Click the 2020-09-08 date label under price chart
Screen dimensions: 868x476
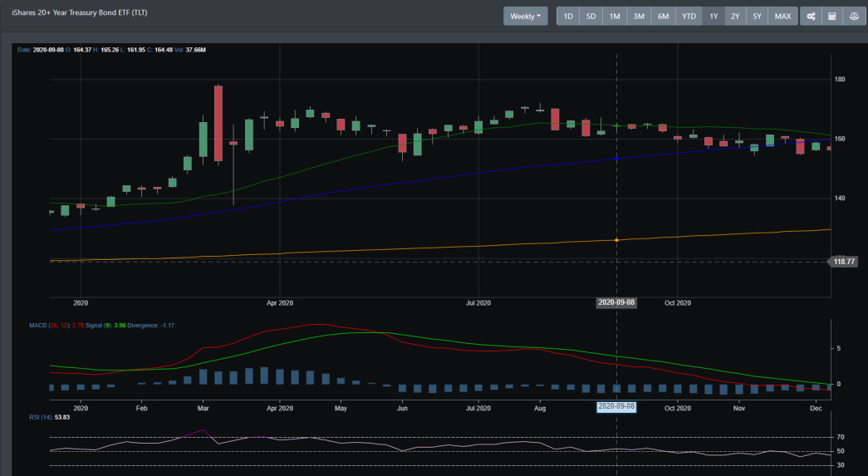(x=616, y=302)
